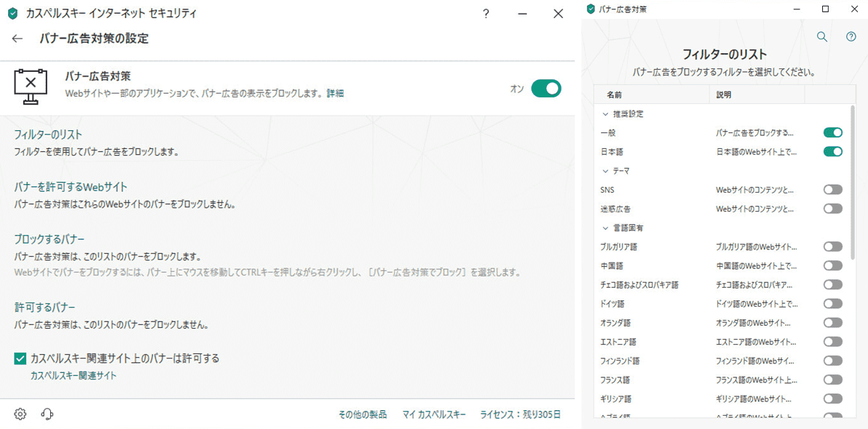868x429 pixels.
Task: Click circled help icon in filter list window
Action: [851, 36]
